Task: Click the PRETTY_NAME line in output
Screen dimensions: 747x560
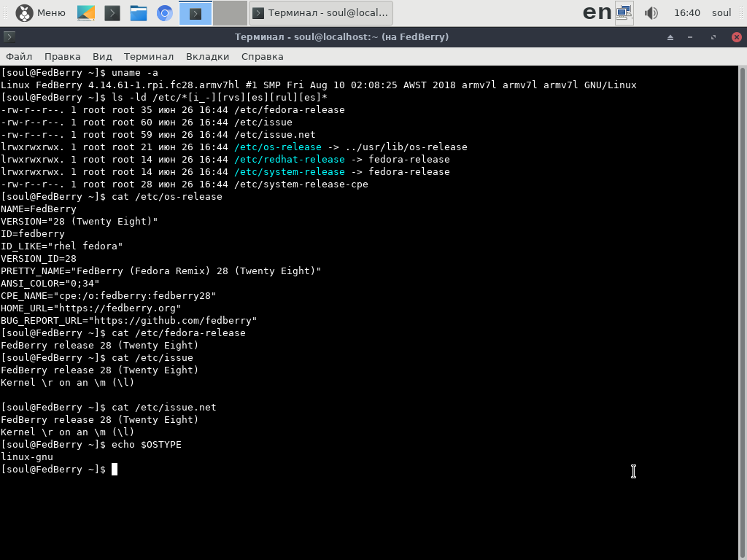Action: (x=161, y=271)
